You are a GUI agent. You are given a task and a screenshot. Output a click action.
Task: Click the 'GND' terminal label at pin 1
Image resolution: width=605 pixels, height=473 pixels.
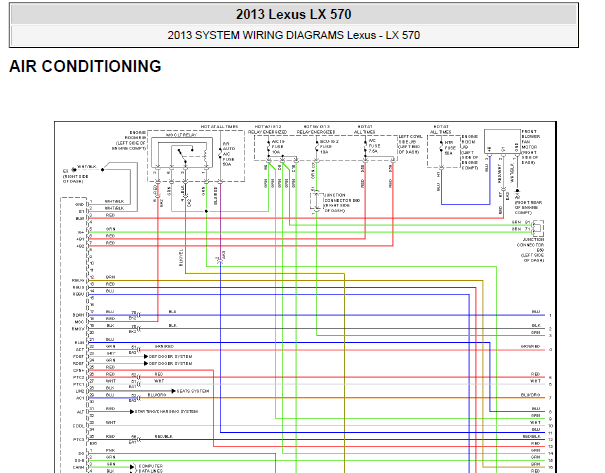pos(79,204)
